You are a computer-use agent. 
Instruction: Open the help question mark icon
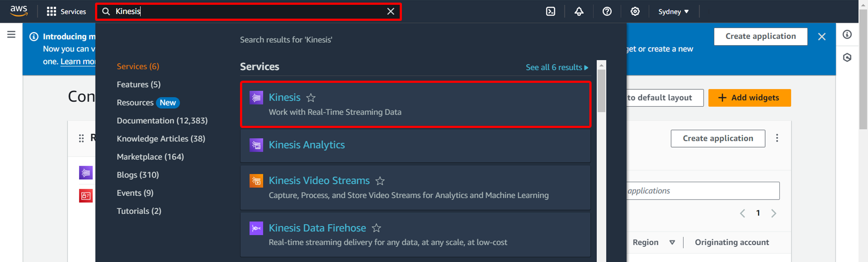[x=607, y=12]
